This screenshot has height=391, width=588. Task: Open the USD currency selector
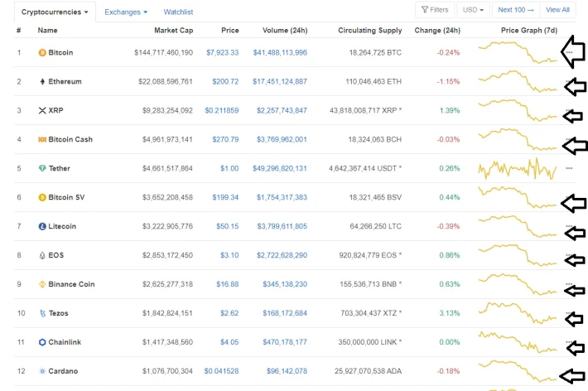coord(473,10)
